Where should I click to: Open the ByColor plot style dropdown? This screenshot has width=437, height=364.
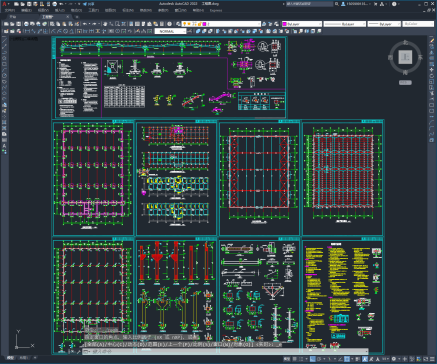click(418, 24)
